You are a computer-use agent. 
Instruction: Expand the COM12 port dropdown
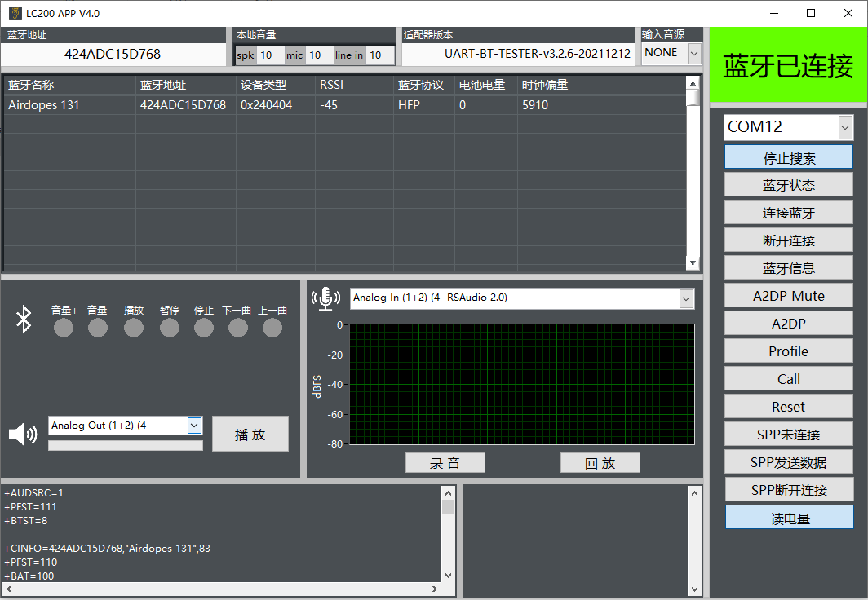tap(845, 128)
